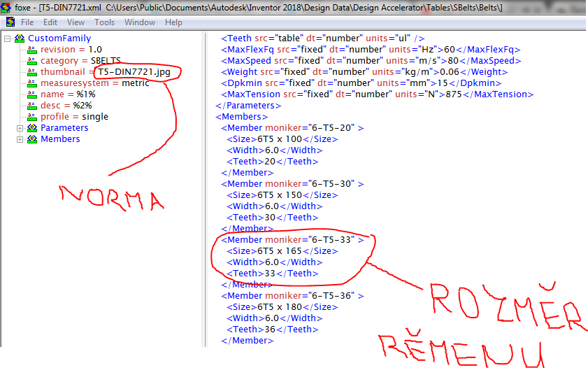Select the profile = single attribute
588x368 pixels.
pyautogui.click(x=74, y=117)
